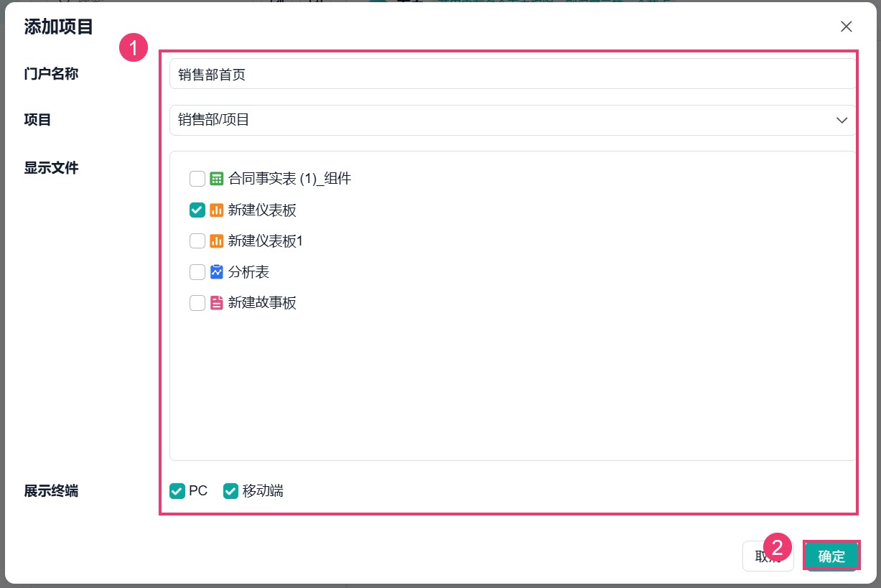Screen dimensions: 881x588
Task: Click the PC label text
Action: point(198,491)
